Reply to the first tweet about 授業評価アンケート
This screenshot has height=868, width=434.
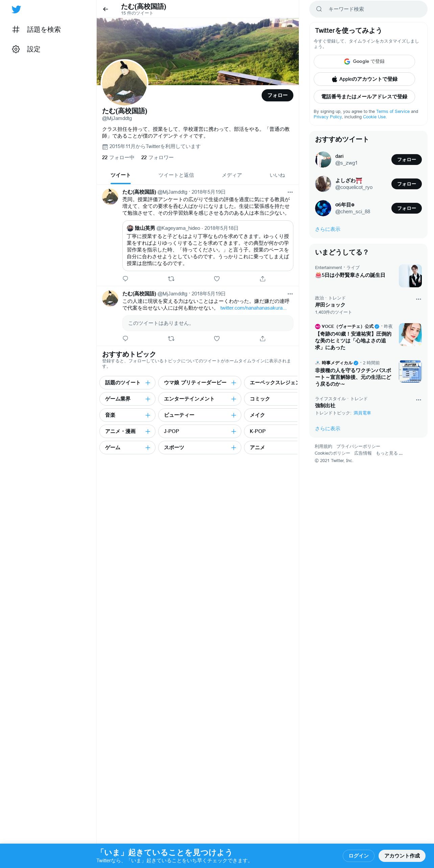[125, 279]
